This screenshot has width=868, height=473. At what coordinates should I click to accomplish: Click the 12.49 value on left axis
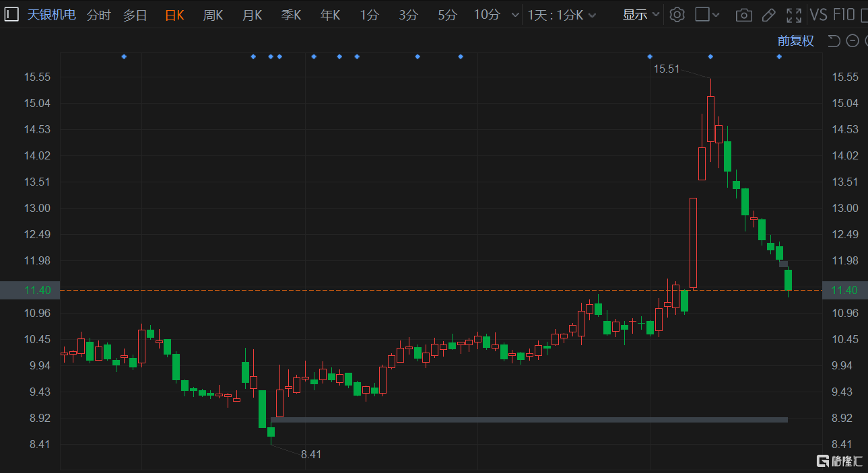point(37,234)
